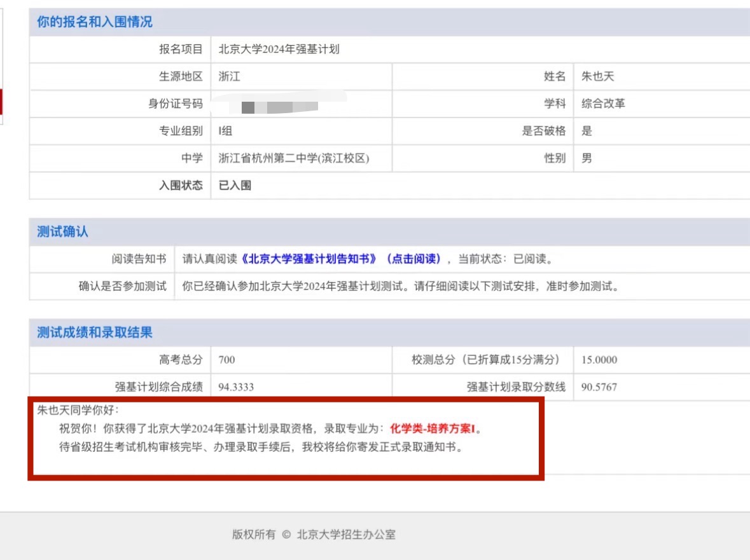Click the 性别 value 男
Viewport: 750px width, 560px height.
tap(587, 158)
